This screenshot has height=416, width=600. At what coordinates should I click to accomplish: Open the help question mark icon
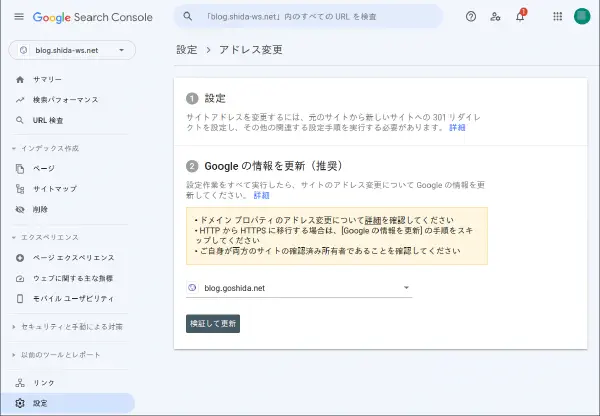(x=471, y=16)
